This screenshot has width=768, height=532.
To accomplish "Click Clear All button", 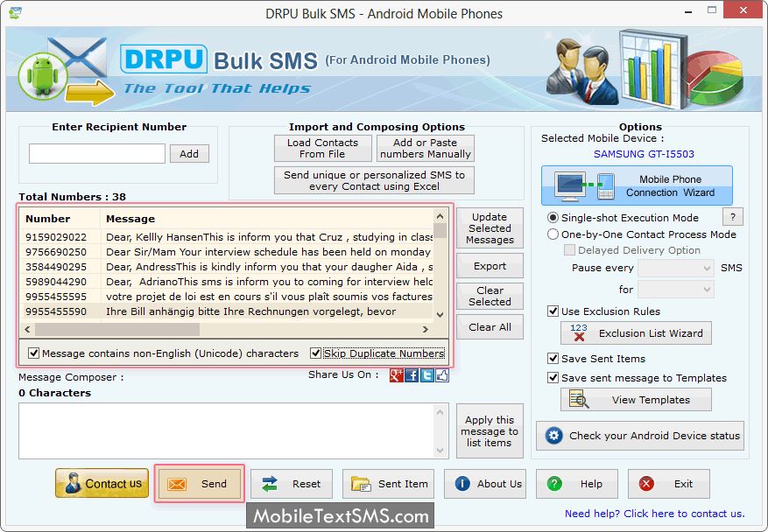I will (490, 327).
